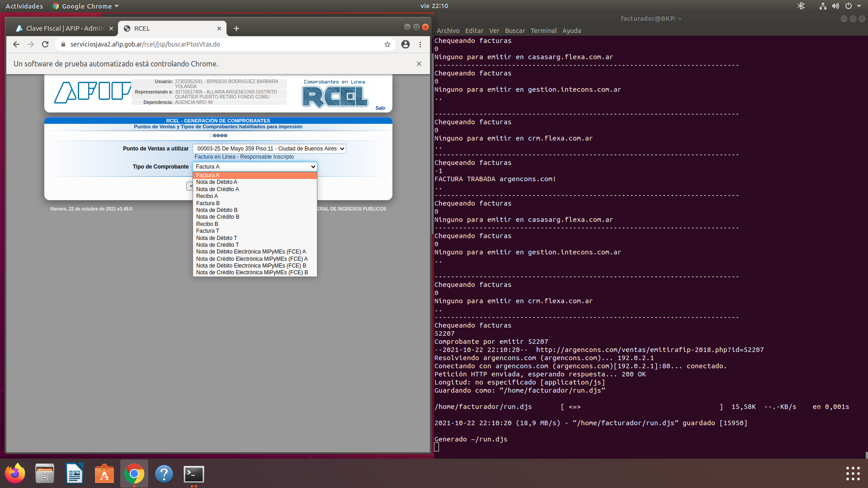Dismiss the automated test software notification bar
The image size is (868, 488).
click(419, 64)
